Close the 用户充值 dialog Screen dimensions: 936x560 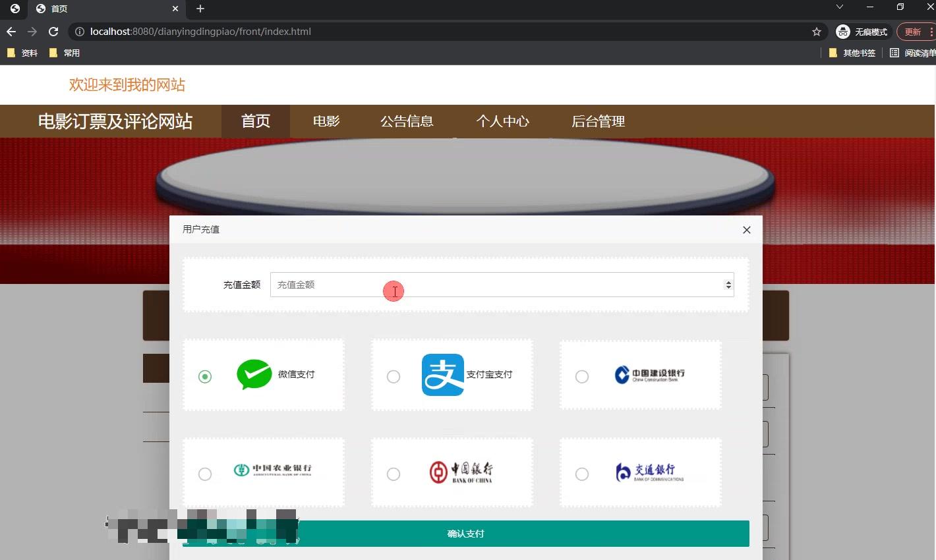pos(747,230)
